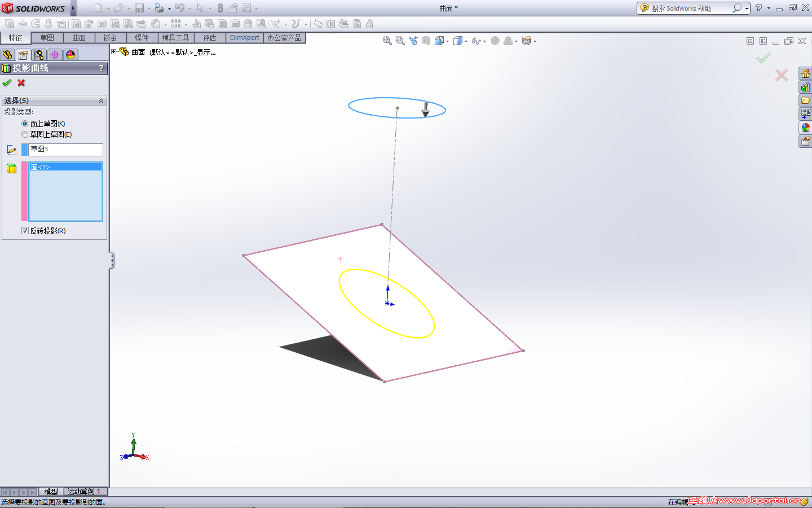The width and height of the screenshot is (812, 508).
Task: Open SolidWorks Resources home task pane
Action: coord(805,74)
